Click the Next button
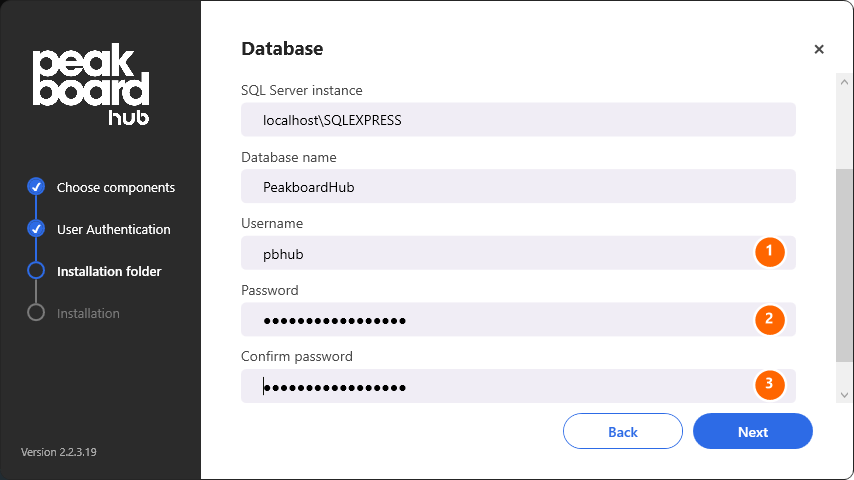This screenshot has height=480, width=854. coord(753,431)
